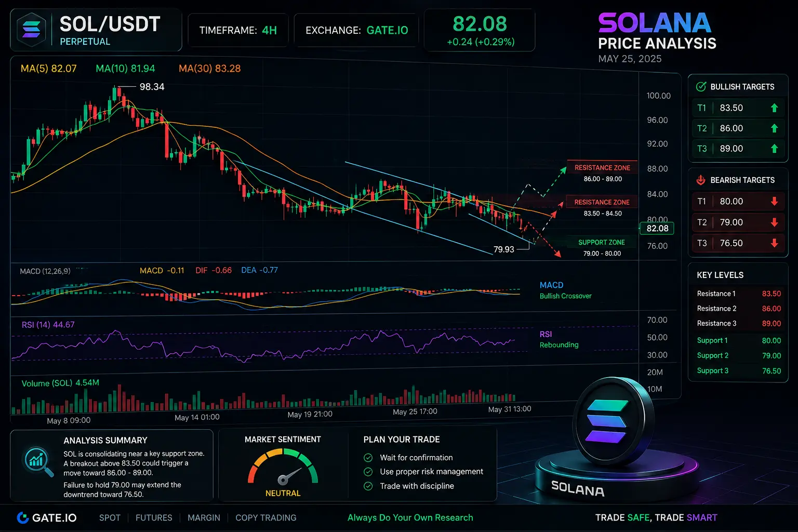
Task: Click the May 31 13:00 time label
Action: pyautogui.click(x=510, y=409)
